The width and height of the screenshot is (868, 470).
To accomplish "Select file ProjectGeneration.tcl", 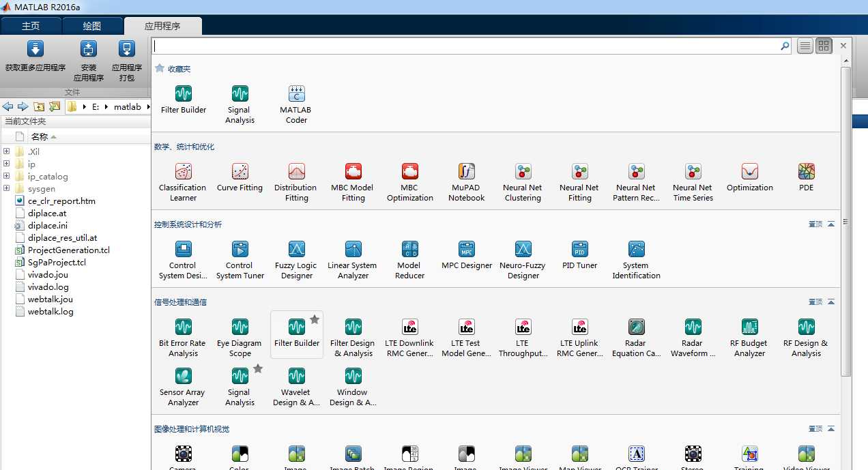I will [69, 250].
